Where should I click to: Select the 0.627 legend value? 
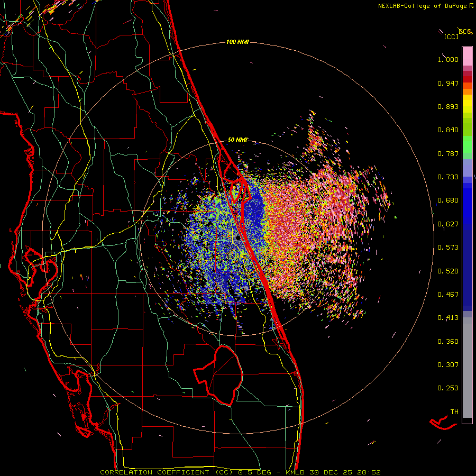pos(448,224)
